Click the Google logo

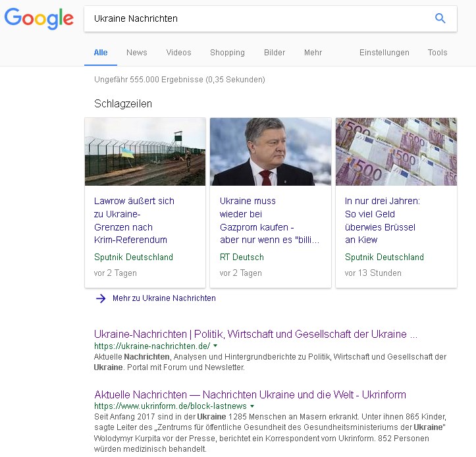click(x=39, y=18)
